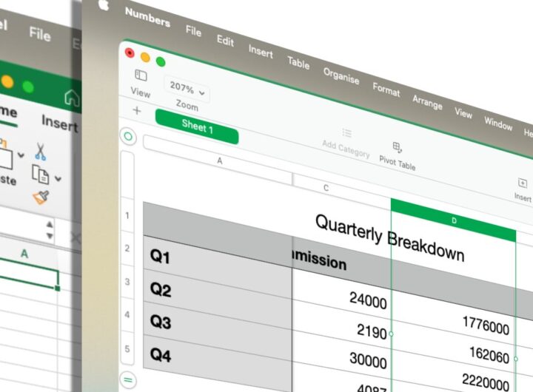Image resolution: width=533 pixels, height=392 pixels.
Task: Open the Format menu
Action: 386,89
